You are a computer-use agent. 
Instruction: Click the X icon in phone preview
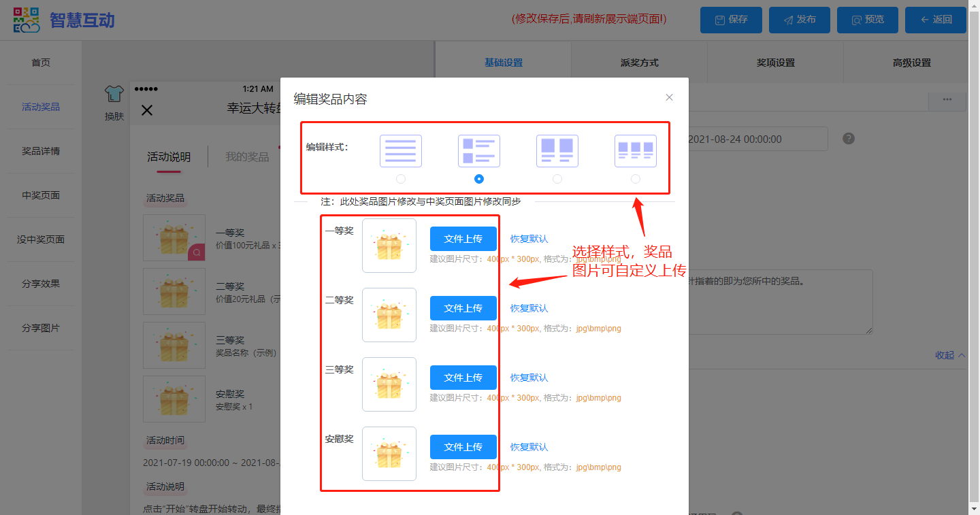(147, 110)
